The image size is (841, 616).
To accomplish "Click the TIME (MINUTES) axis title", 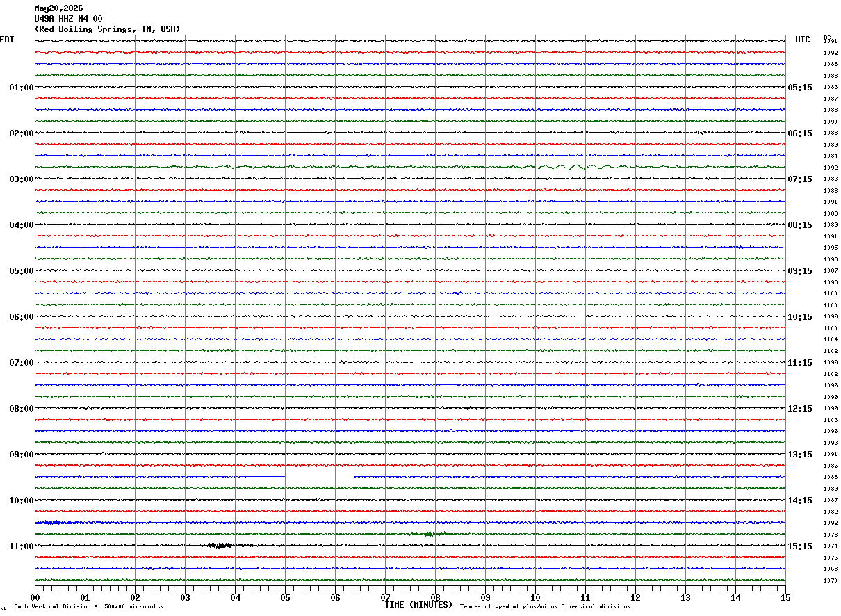I will point(418,605).
